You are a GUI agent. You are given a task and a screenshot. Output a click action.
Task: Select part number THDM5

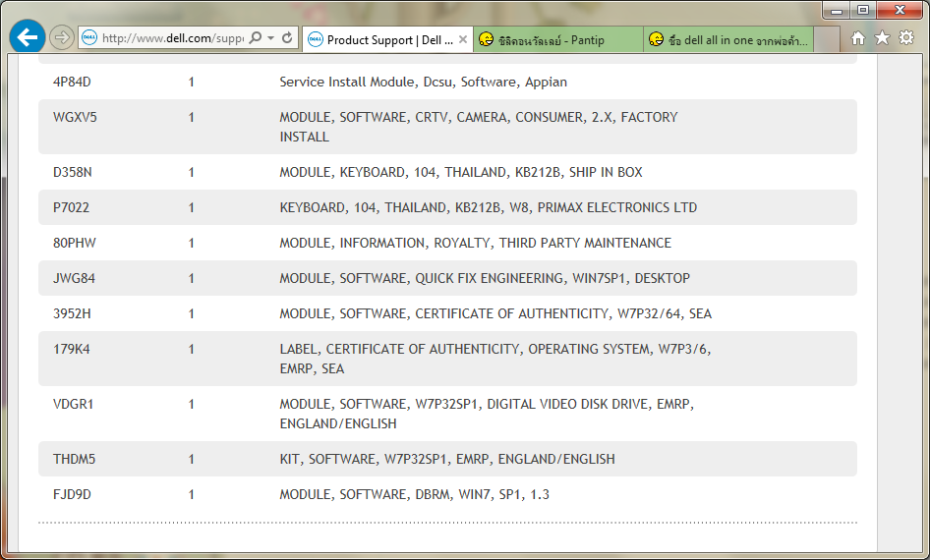coord(74,459)
